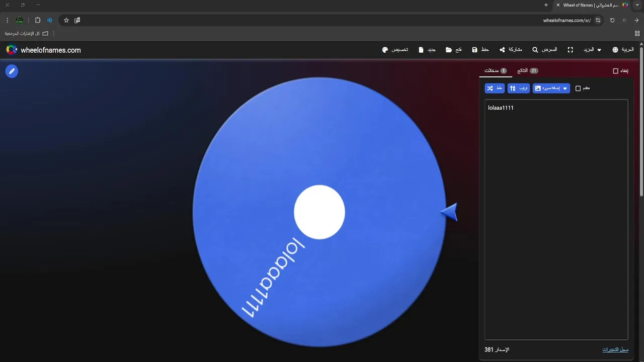
Task: Click the address bar URL wheelofnames.com/ar/
Action: pyautogui.click(x=567, y=20)
